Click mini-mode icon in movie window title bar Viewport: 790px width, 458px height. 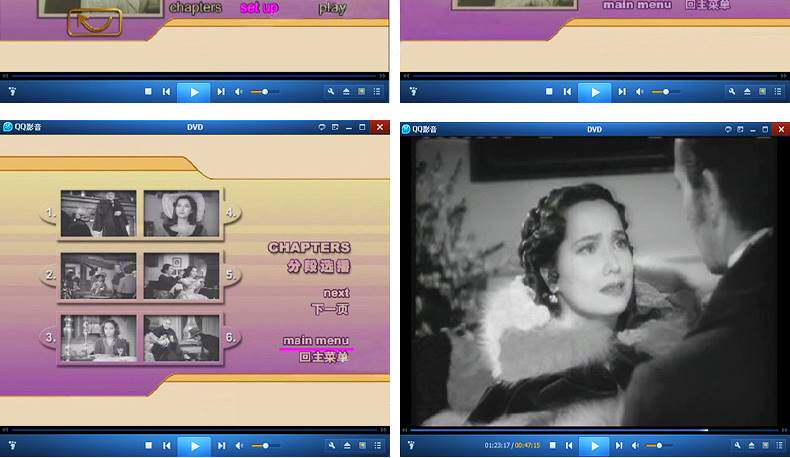click(x=740, y=129)
